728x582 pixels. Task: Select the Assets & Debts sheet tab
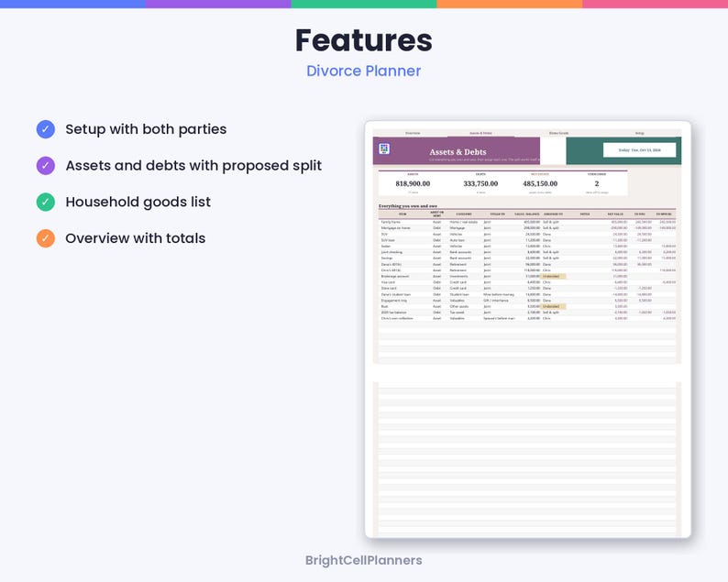[480, 133]
